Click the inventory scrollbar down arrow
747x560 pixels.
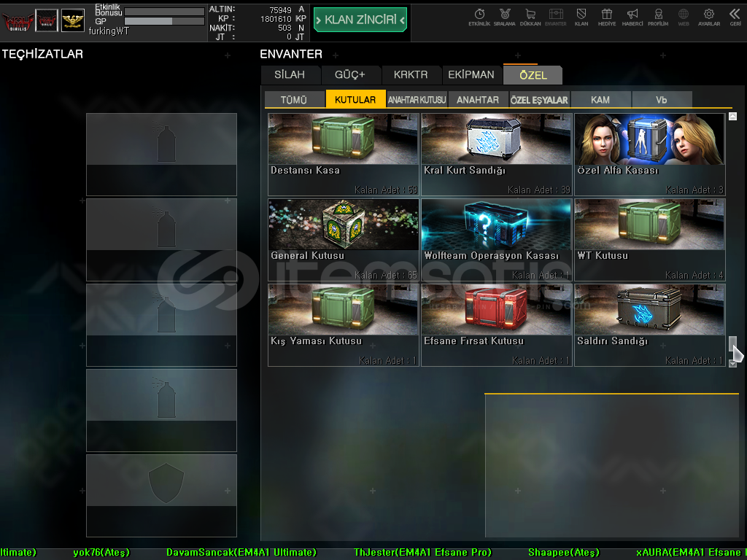(732, 364)
